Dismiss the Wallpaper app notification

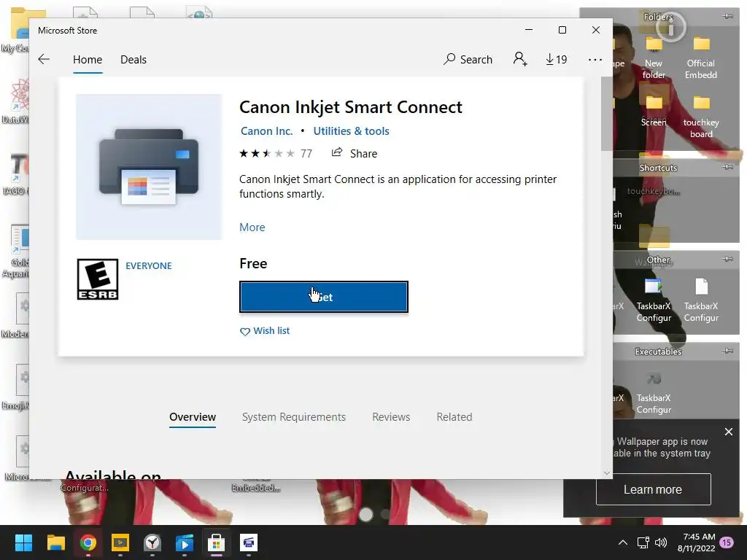(729, 432)
